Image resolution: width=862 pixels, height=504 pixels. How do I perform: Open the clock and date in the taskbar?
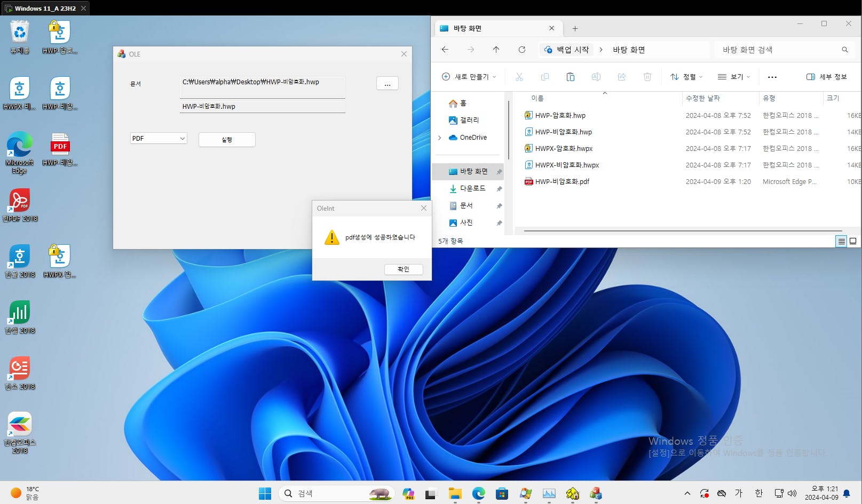[x=821, y=493]
